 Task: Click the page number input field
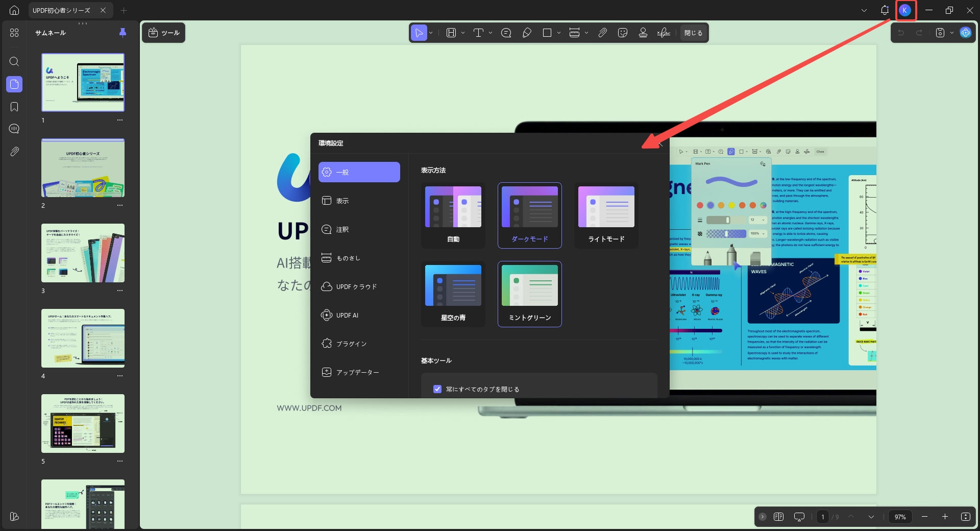click(x=822, y=517)
